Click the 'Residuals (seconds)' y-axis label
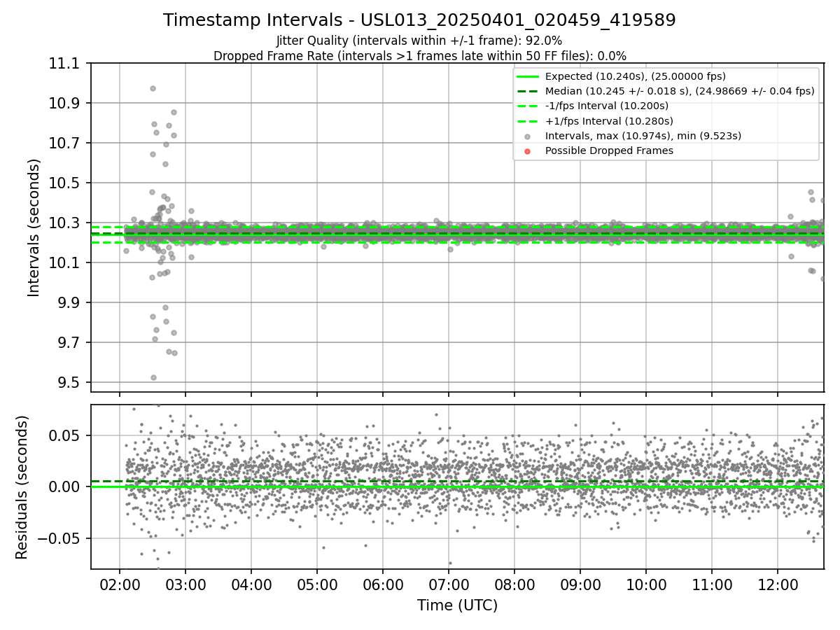This screenshot has height=630, width=840. click(22, 487)
